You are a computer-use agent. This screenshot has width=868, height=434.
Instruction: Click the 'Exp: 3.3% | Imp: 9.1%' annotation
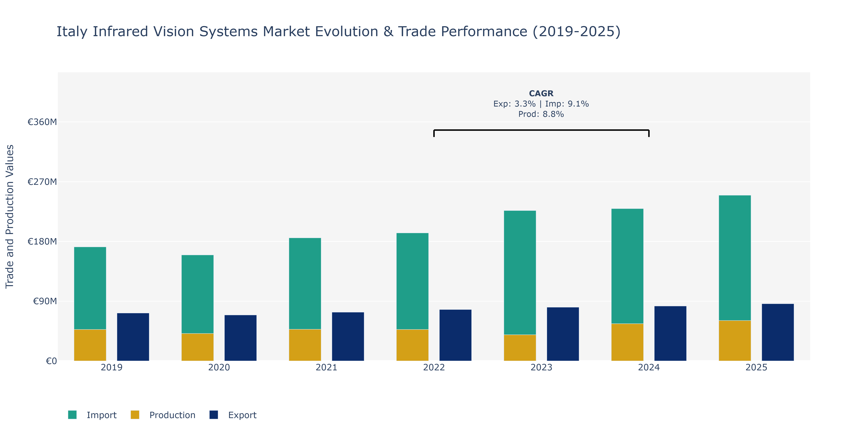(x=541, y=104)
